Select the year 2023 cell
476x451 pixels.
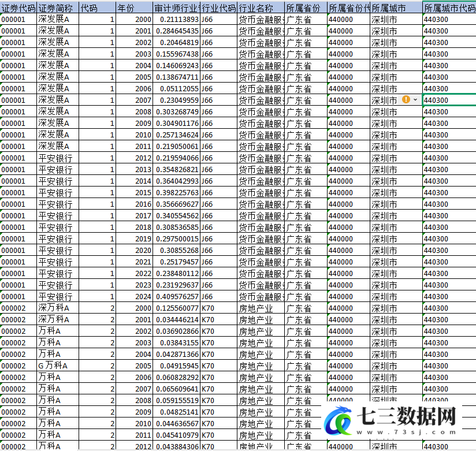(134, 285)
